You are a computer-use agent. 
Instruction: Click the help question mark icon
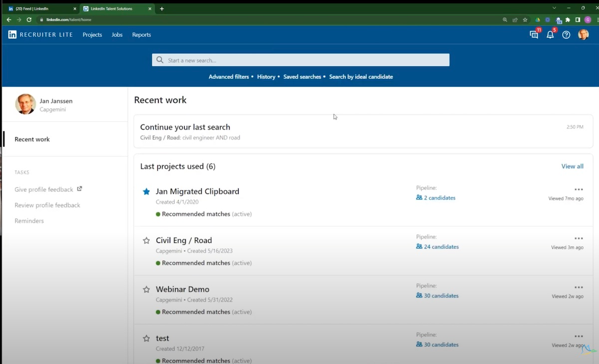tap(566, 35)
